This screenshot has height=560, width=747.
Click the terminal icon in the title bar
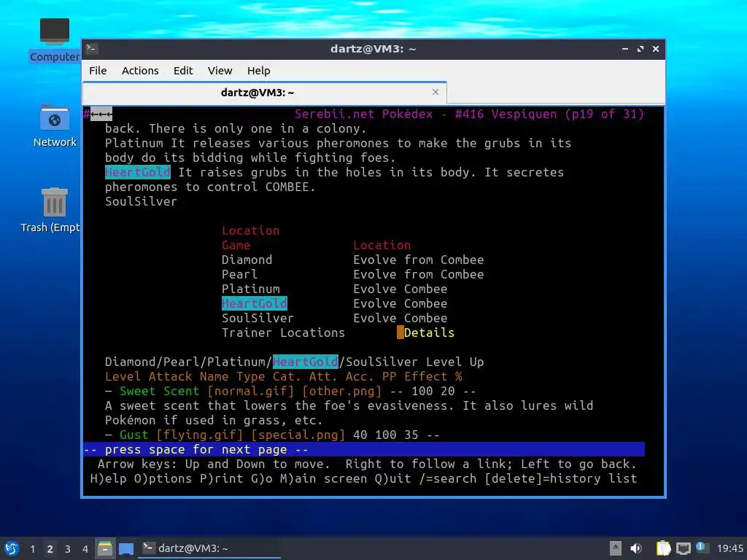92,49
